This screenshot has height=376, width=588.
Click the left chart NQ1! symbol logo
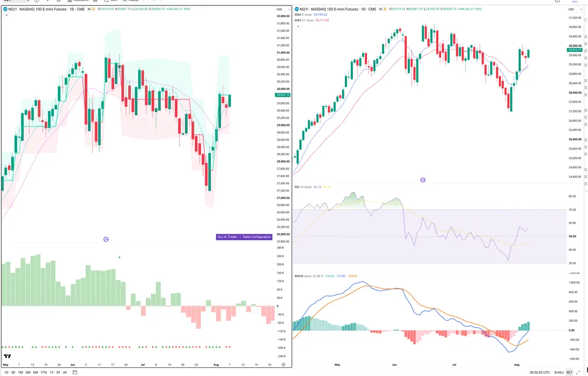(5, 9)
